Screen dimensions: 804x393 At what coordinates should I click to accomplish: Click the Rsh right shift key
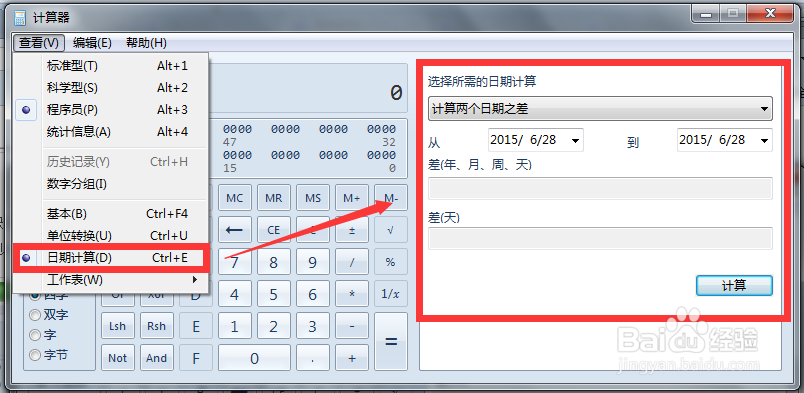[156, 326]
